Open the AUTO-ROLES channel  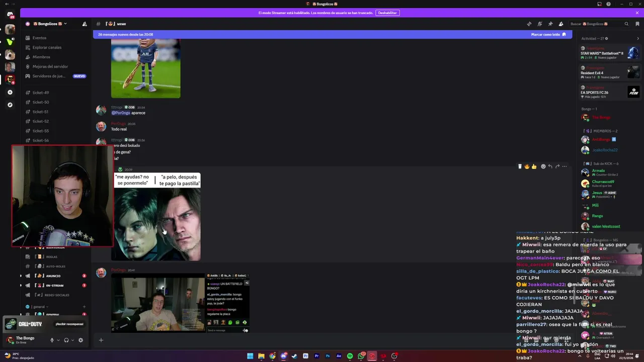point(55,266)
